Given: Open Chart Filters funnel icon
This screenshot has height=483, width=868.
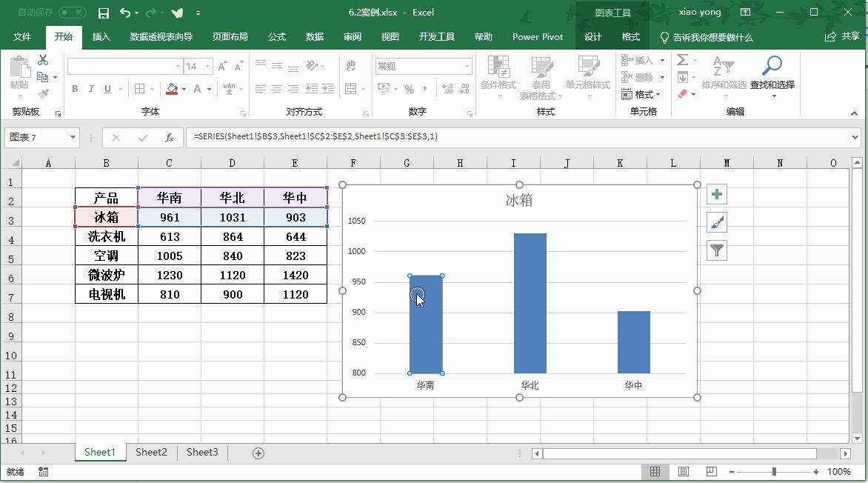Looking at the screenshot, I should click(x=715, y=250).
